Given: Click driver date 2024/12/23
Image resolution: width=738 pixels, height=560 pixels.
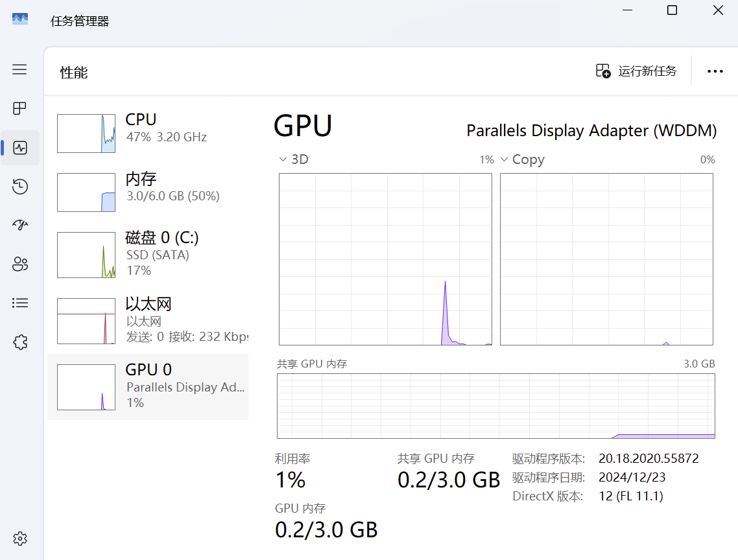Looking at the screenshot, I should (x=632, y=477).
